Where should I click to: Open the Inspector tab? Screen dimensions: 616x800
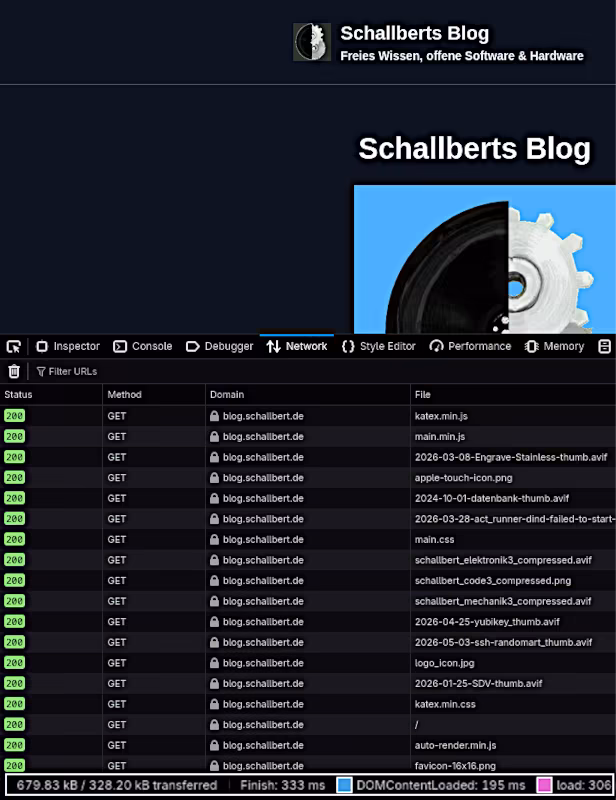pyautogui.click(x=68, y=346)
